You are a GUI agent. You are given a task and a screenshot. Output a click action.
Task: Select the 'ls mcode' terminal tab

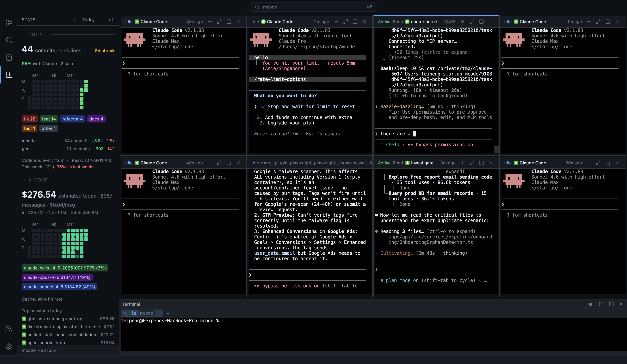(142, 313)
